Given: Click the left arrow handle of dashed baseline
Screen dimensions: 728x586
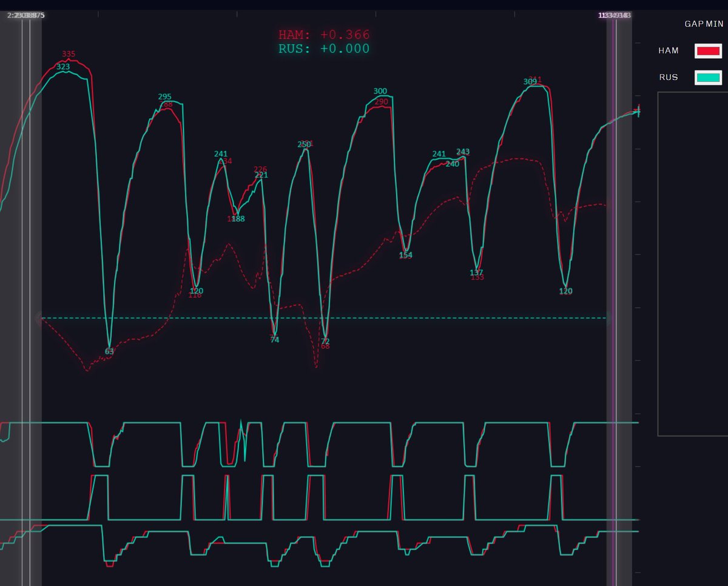Looking at the screenshot, I should pyautogui.click(x=39, y=318).
